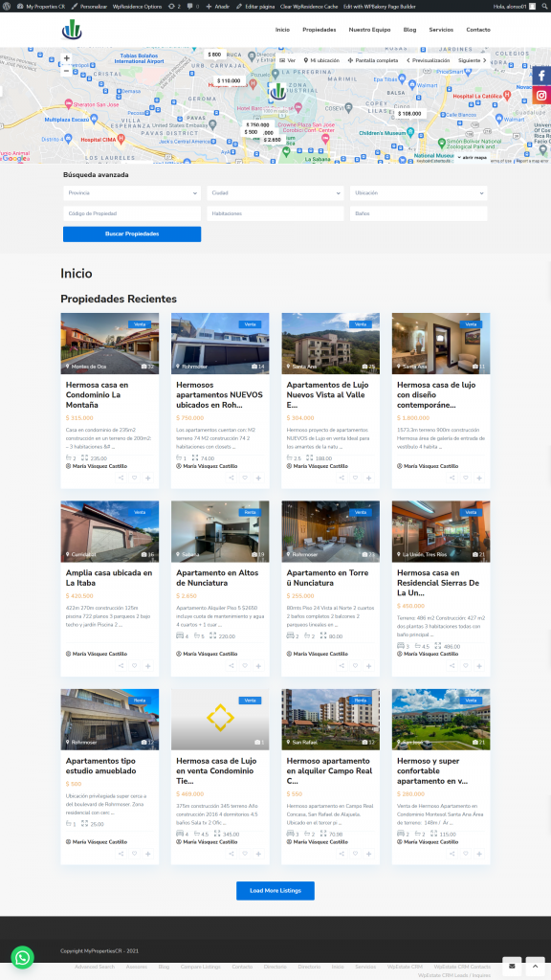Open WhatsApp chat bubble
The width and height of the screenshot is (551, 980).
point(23,957)
